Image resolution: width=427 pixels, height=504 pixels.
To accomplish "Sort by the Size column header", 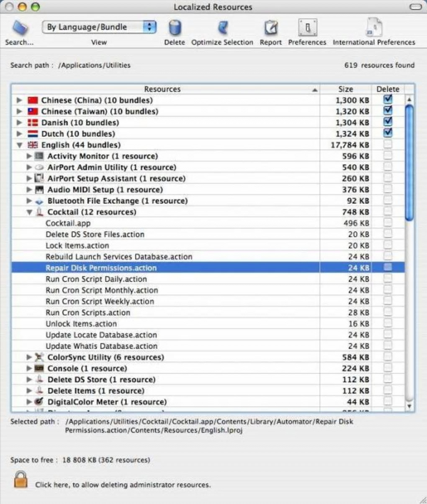I will (346, 89).
